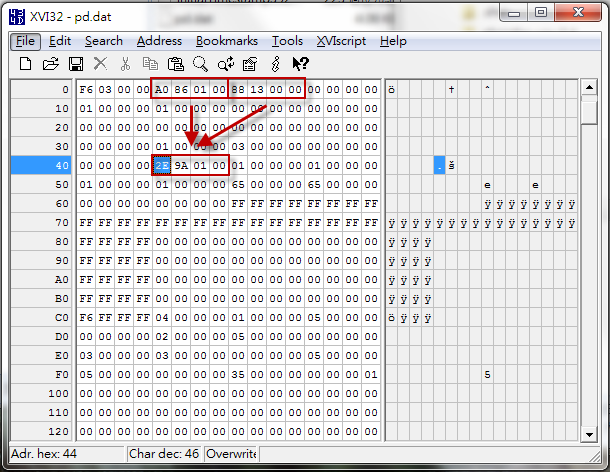Viewport: 610px width, 472px height.
Task: Select byte F6 in row C0
Action: (x=86, y=318)
